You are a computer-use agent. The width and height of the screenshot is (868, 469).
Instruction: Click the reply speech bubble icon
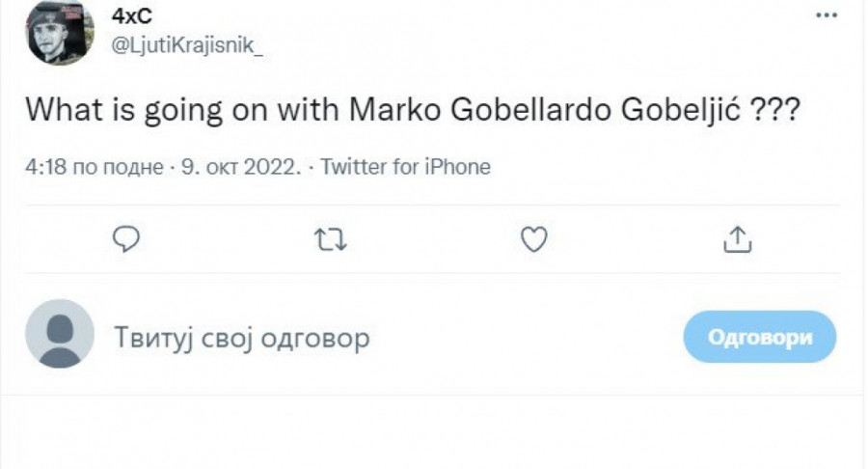coord(126,238)
